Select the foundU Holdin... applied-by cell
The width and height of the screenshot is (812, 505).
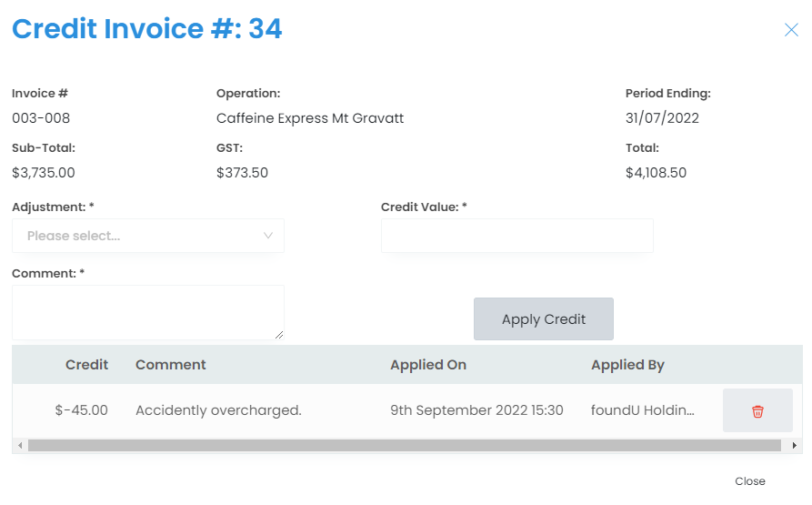[x=642, y=410]
